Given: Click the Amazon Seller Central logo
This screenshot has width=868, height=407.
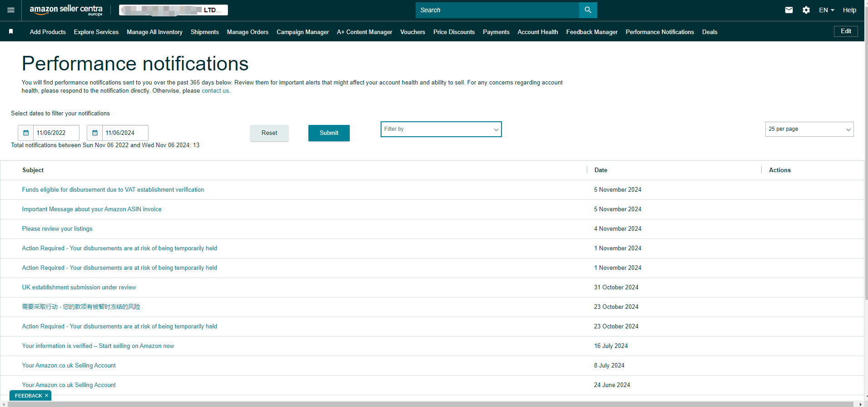Looking at the screenshot, I should tap(66, 10).
